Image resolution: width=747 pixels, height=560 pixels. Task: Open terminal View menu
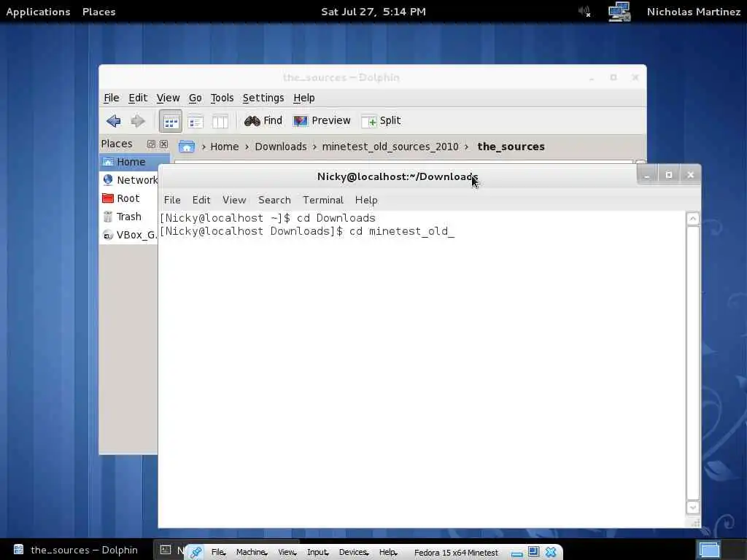click(x=234, y=200)
